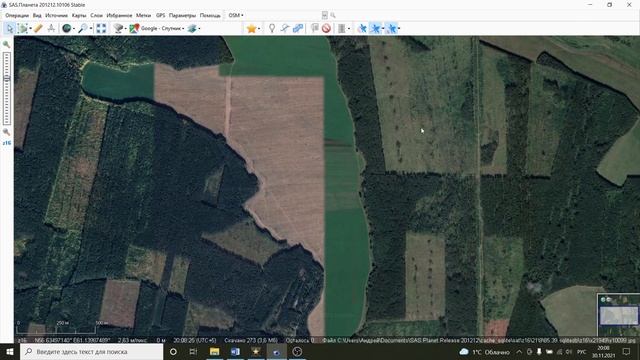Screen dimensions: 640x360
Task: Open the Слои menu
Action: (96, 15)
